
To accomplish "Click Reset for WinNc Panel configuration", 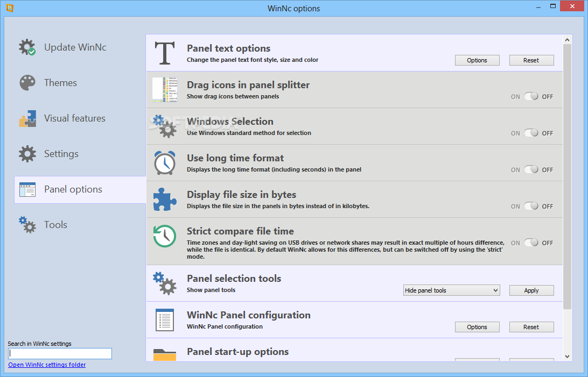I will point(531,327).
